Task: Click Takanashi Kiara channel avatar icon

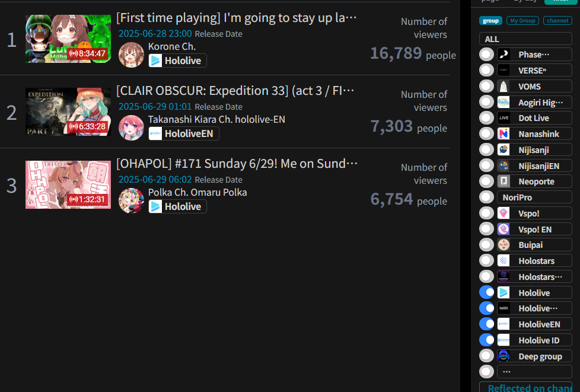Action: point(131,128)
